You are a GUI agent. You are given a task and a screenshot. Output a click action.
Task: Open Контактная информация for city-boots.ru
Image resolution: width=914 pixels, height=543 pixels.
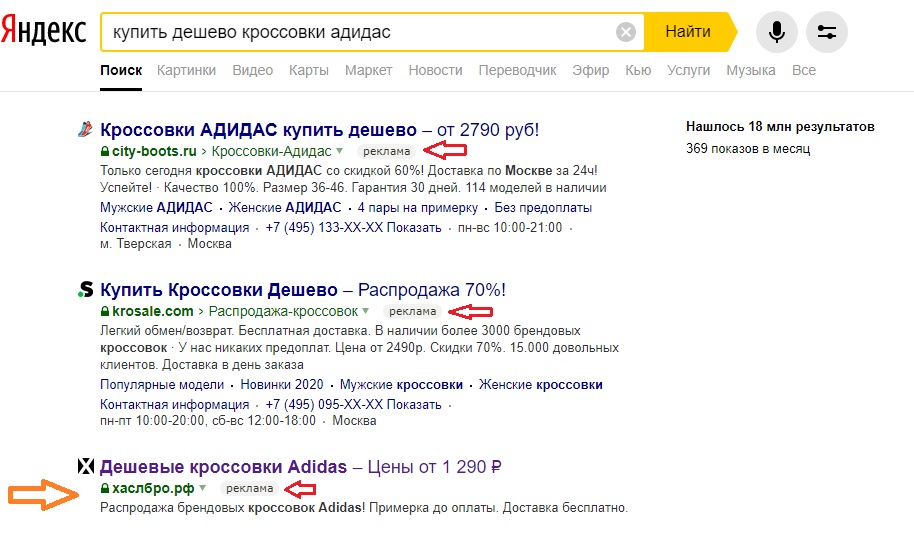(x=174, y=227)
